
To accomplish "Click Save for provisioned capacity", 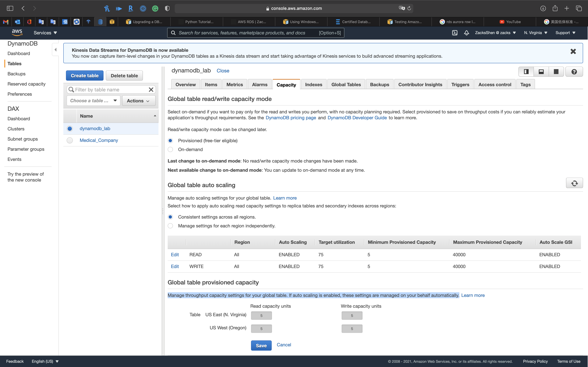I will (x=261, y=345).
